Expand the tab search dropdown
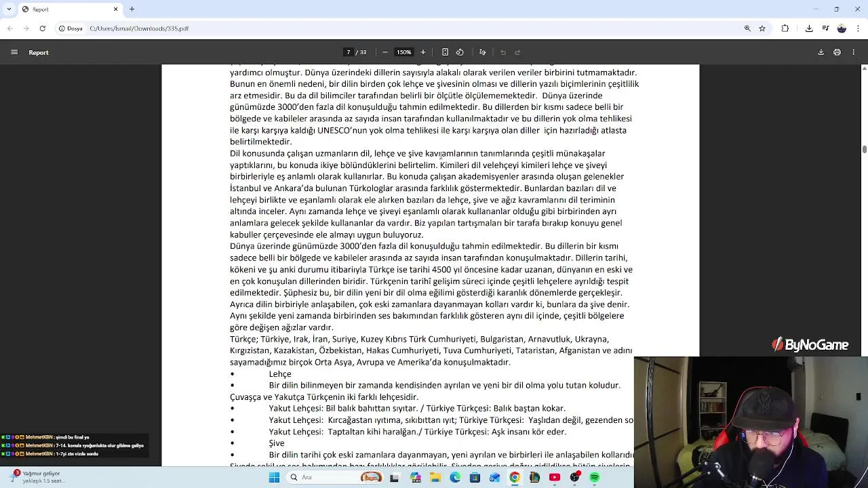Screen dimensions: 868x488 pyautogui.click(x=8, y=9)
